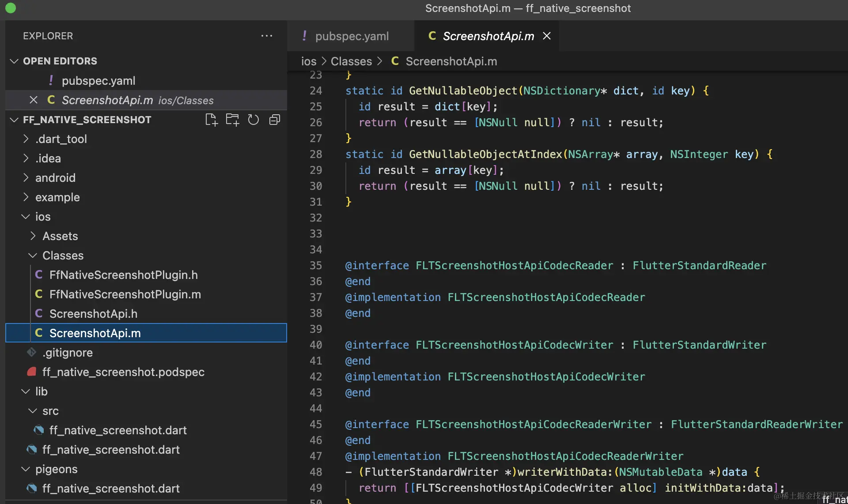Open ff_native_screenshot.podspec file
This screenshot has height=504, width=848.
(123, 372)
